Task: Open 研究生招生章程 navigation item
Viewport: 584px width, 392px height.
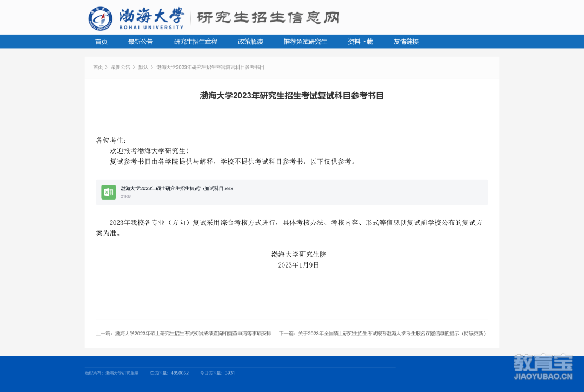Action: click(196, 42)
